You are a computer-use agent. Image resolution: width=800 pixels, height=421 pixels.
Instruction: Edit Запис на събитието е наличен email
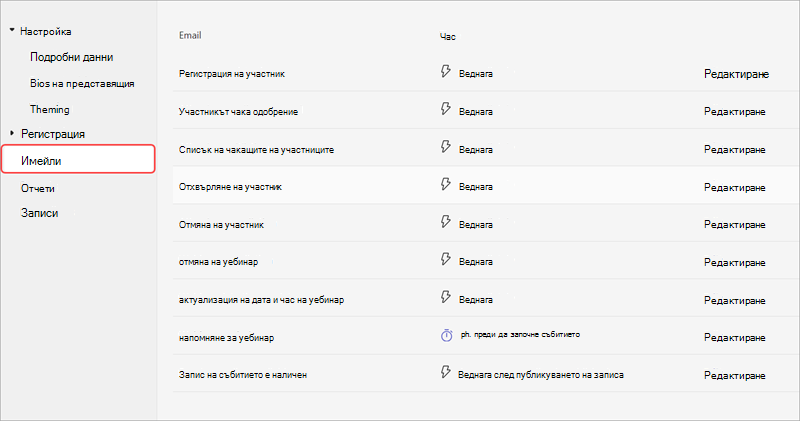pyautogui.click(x=735, y=375)
